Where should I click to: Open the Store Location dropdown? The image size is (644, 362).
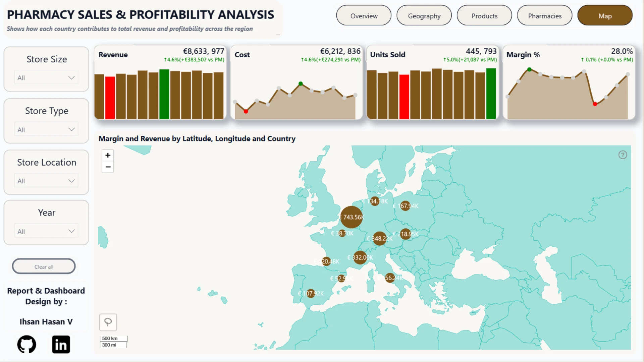click(46, 181)
